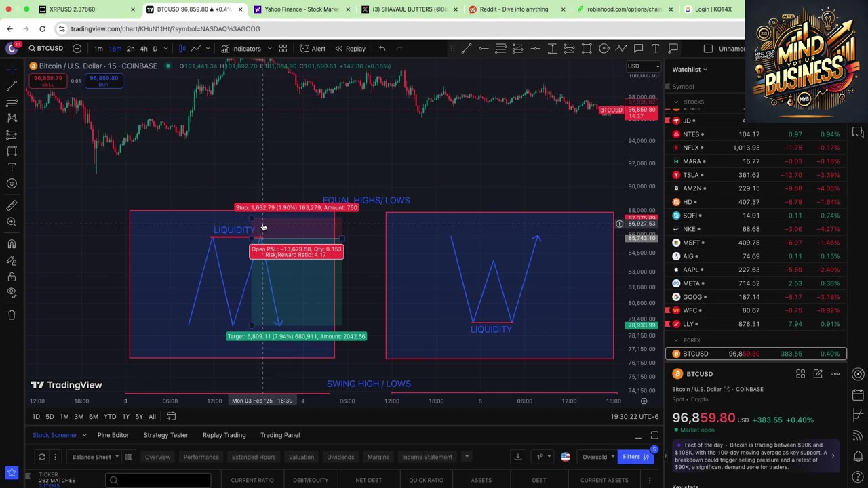Image resolution: width=868 pixels, height=488 pixels.
Task: Click the blue Filters button
Action: pos(636,457)
